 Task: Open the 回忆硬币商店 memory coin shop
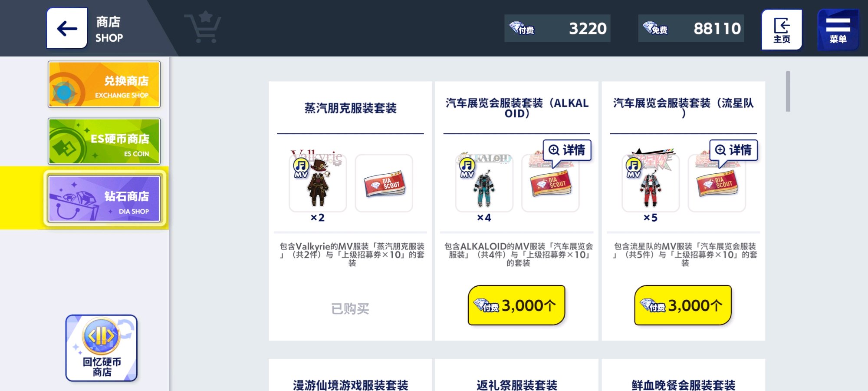[x=102, y=348]
